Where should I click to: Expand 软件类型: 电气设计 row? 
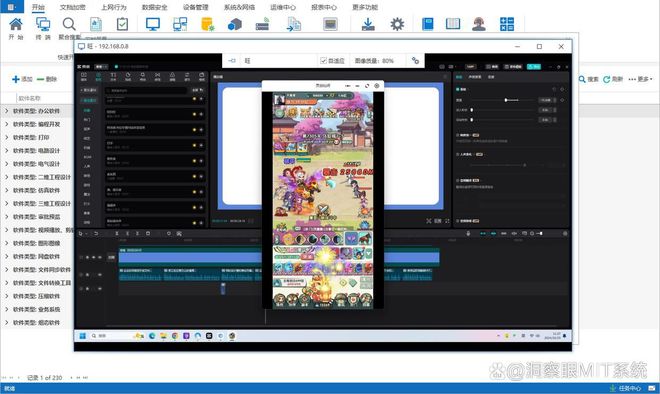(x=6, y=164)
